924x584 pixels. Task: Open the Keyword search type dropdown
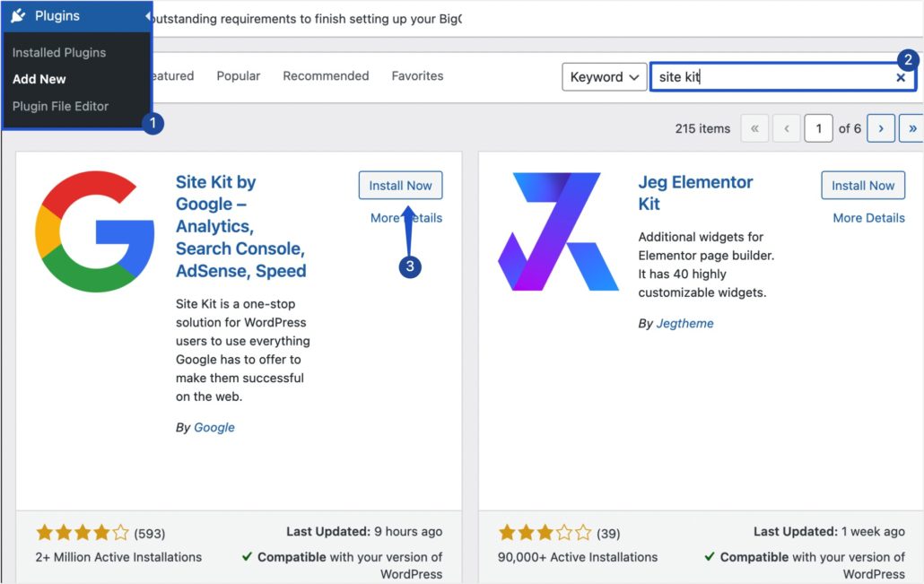click(604, 77)
